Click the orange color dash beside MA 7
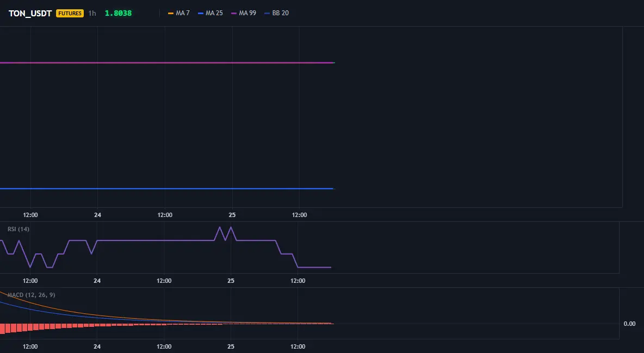 tap(171, 14)
